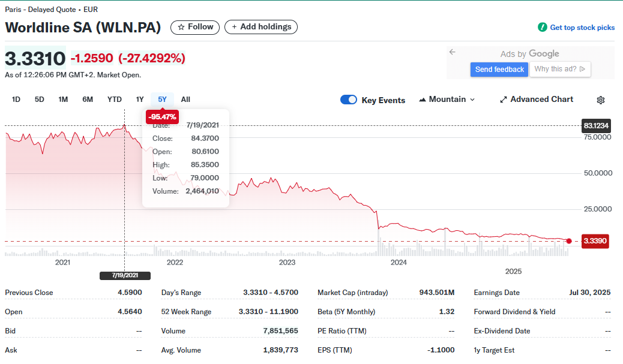Viewport: 623px width, 364px height.
Task: Click the Previous Close value 4.5900
Action: [x=130, y=293]
